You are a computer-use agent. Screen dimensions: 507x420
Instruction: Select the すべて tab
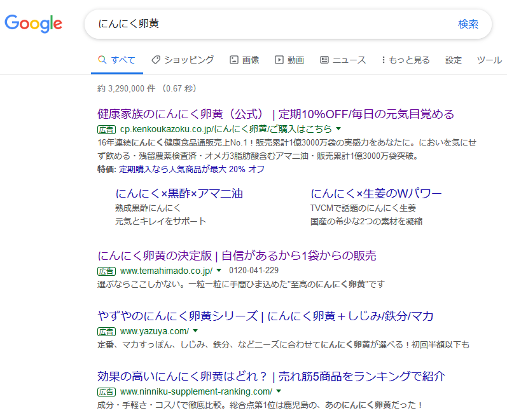117,60
